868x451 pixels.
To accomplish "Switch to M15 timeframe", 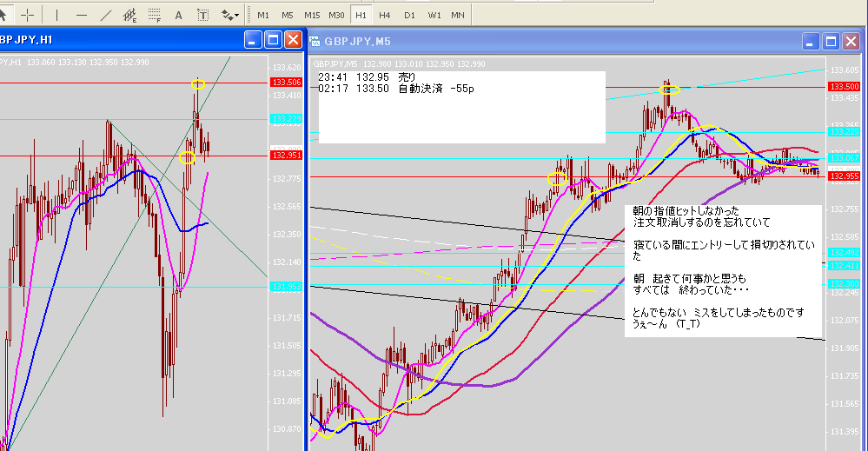I will pos(312,15).
